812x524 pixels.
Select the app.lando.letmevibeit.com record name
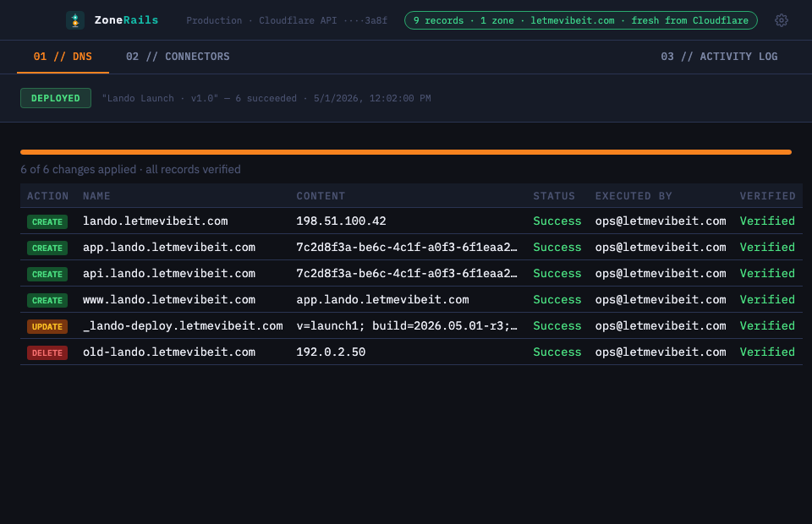(169, 248)
